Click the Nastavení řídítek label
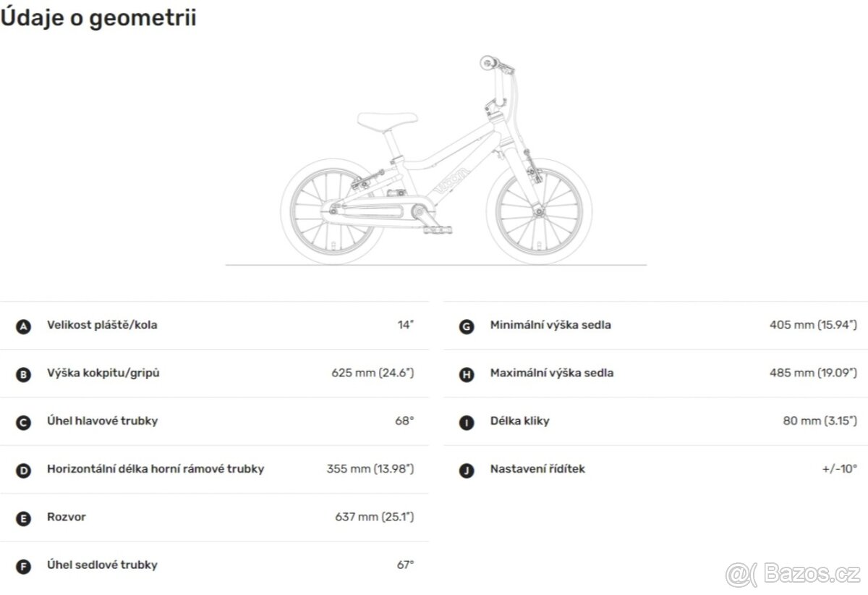This screenshot has height=595, width=868. (537, 469)
